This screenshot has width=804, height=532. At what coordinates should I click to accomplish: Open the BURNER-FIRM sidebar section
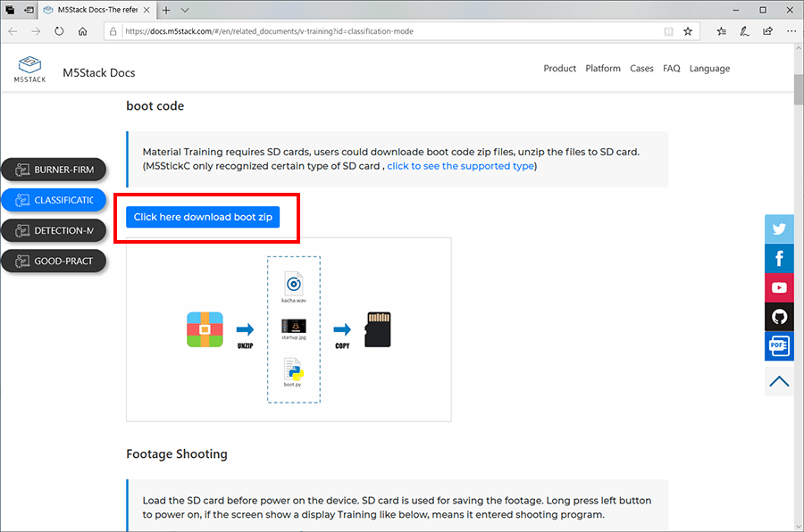click(x=54, y=170)
